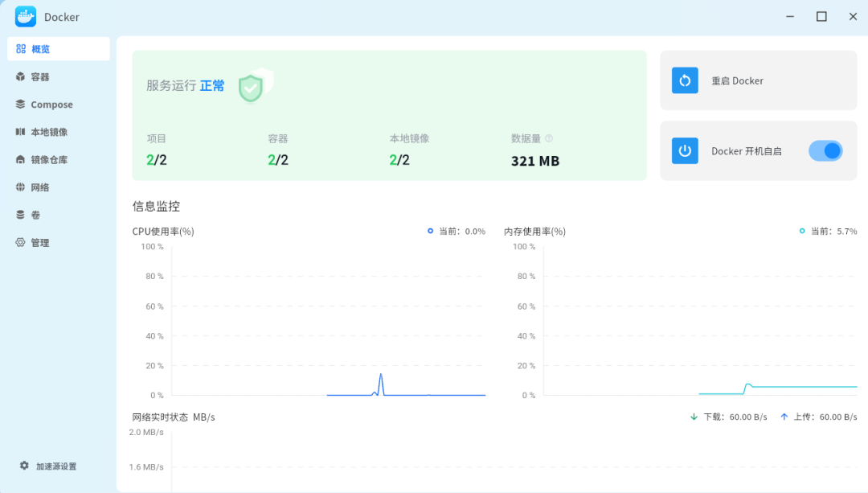
Task: Maximize the Docker window
Action: [821, 17]
